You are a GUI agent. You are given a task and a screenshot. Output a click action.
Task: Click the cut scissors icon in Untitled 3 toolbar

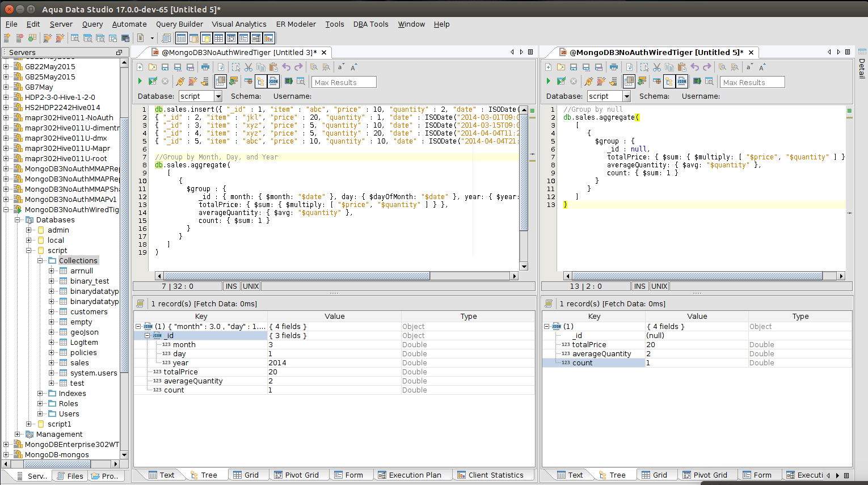248,67
